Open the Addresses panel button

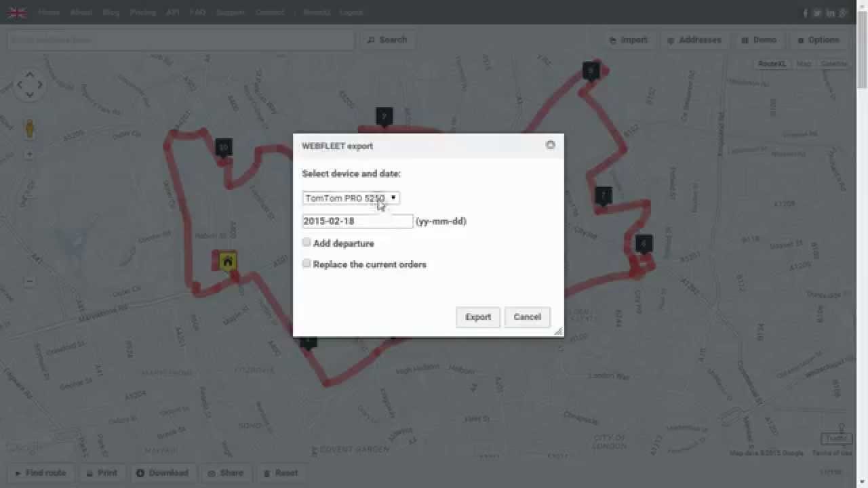point(694,40)
